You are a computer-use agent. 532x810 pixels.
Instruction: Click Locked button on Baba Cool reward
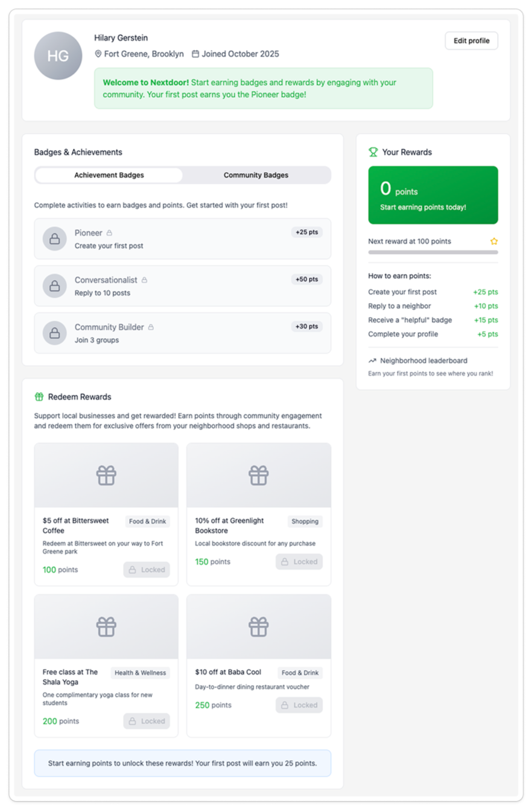(299, 705)
